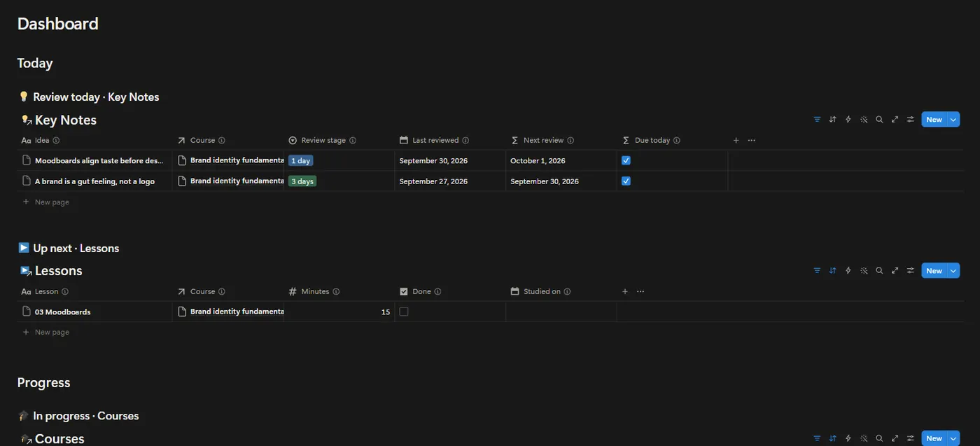The image size is (980, 446).
Task: Click In progress · Courses heading
Action: pos(85,416)
